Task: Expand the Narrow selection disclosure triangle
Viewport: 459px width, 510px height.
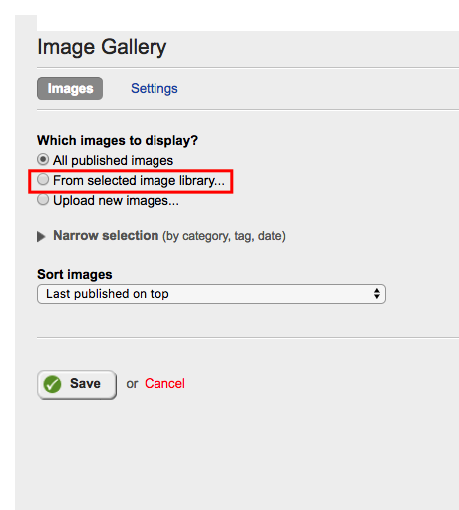Action: tap(41, 236)
